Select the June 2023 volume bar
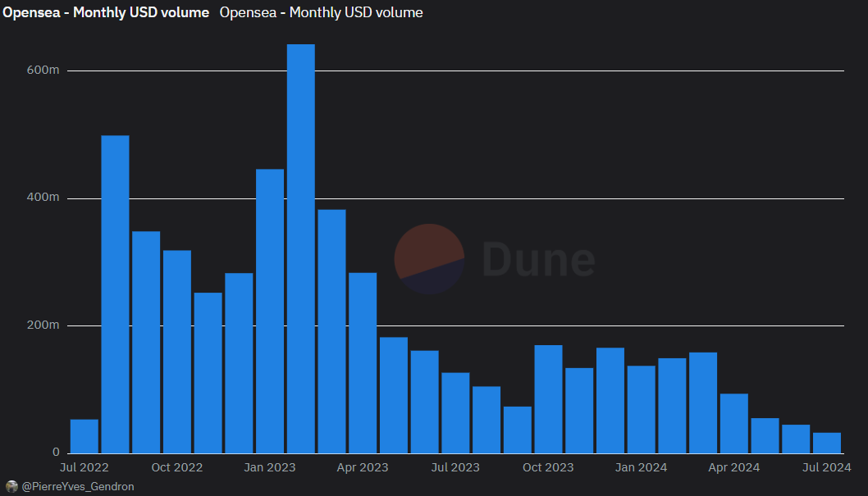The height and width of the screenshot is (496, 868). (x=425, y=402)
